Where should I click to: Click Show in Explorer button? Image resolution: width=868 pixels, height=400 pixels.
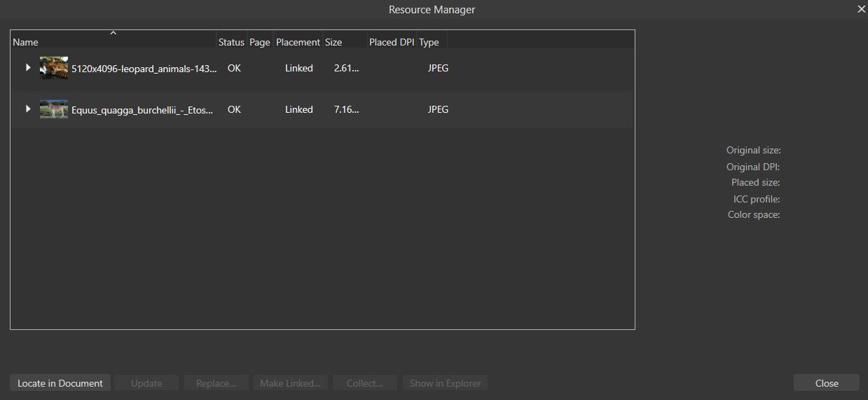coord(445,383)
